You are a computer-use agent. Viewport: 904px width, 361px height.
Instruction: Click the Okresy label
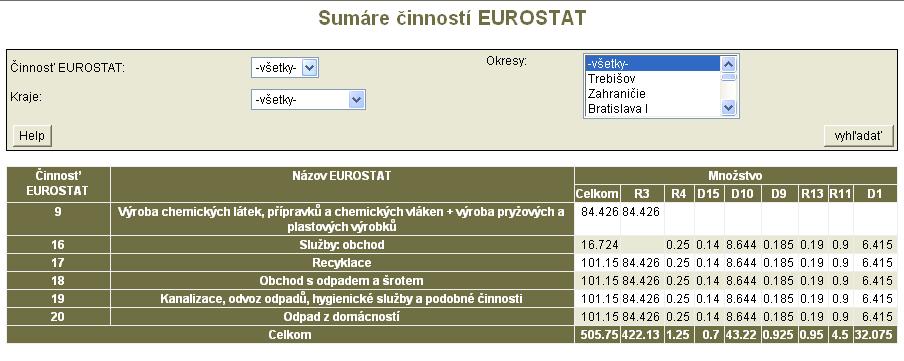click(x=506, y=61)
